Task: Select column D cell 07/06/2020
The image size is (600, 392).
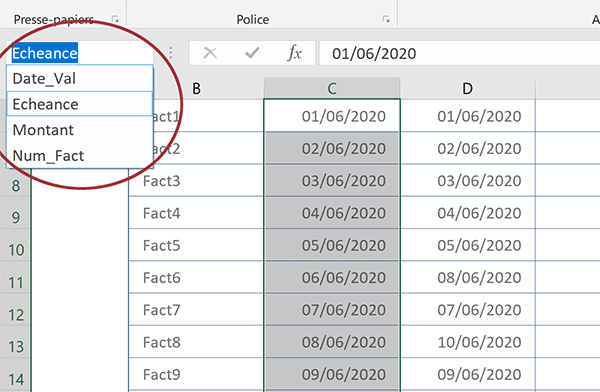Action: click(x=468, y=310)
